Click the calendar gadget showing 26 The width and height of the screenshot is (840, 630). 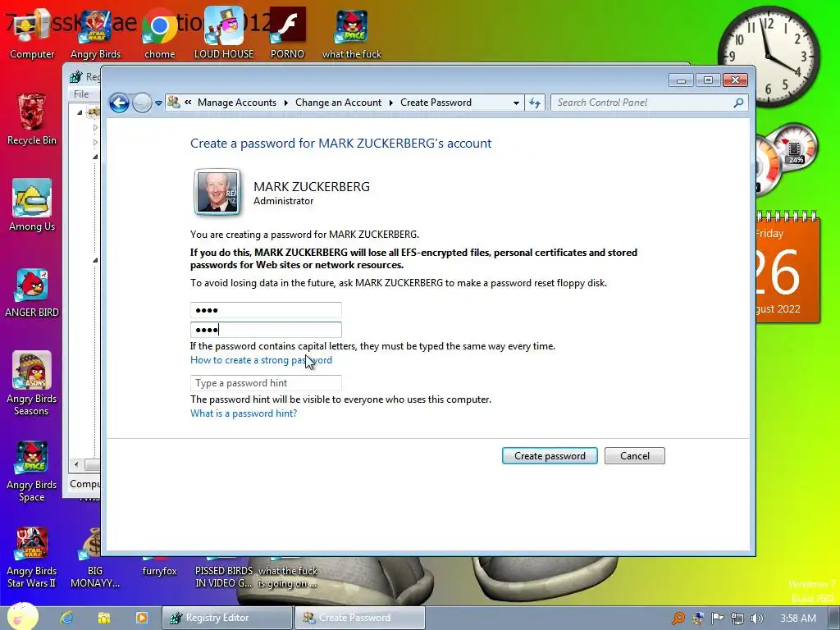[x=787, y=268]
